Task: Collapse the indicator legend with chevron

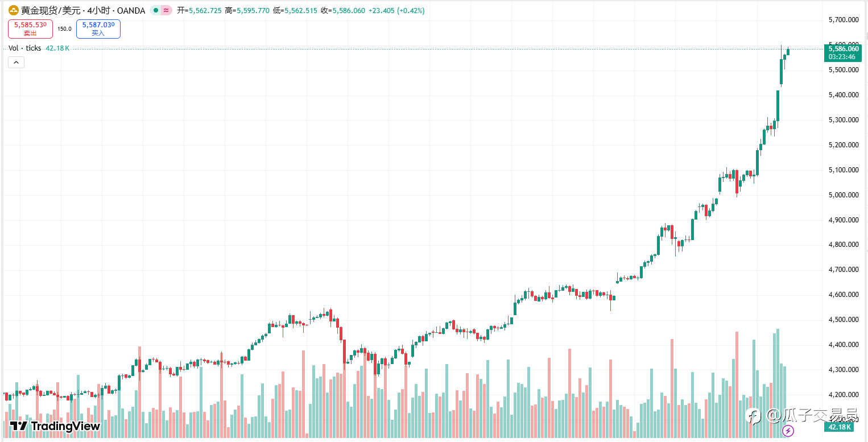Action: (16, 62)
